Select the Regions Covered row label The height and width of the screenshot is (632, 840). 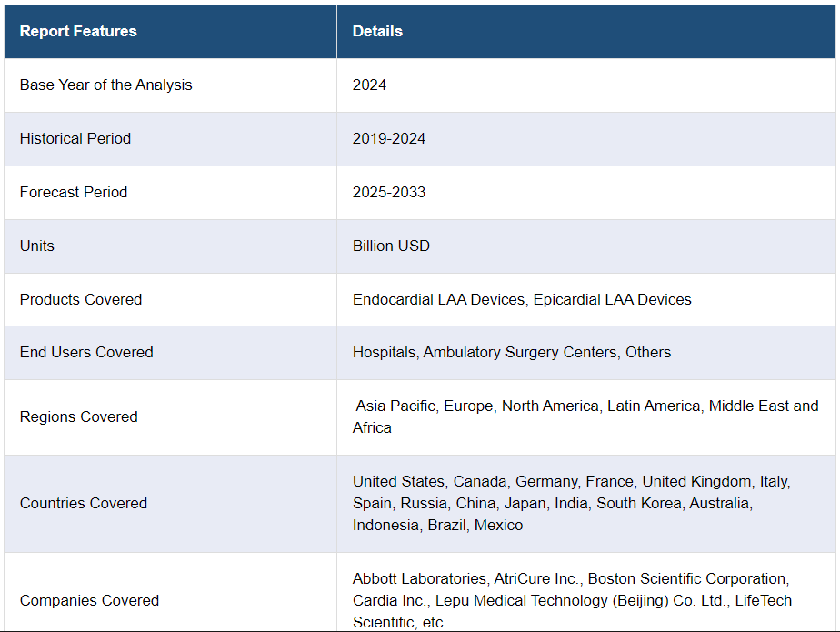[79, 416]
